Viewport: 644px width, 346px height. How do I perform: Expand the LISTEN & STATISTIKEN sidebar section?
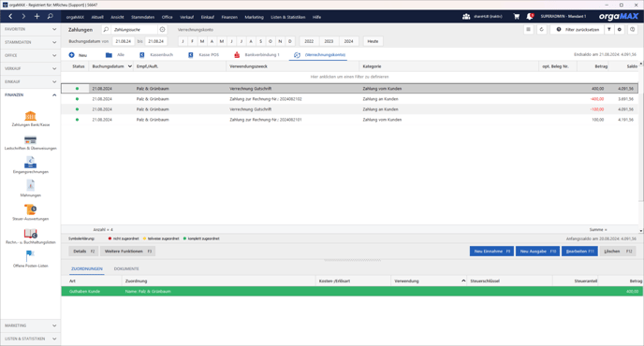coord(30,339)
